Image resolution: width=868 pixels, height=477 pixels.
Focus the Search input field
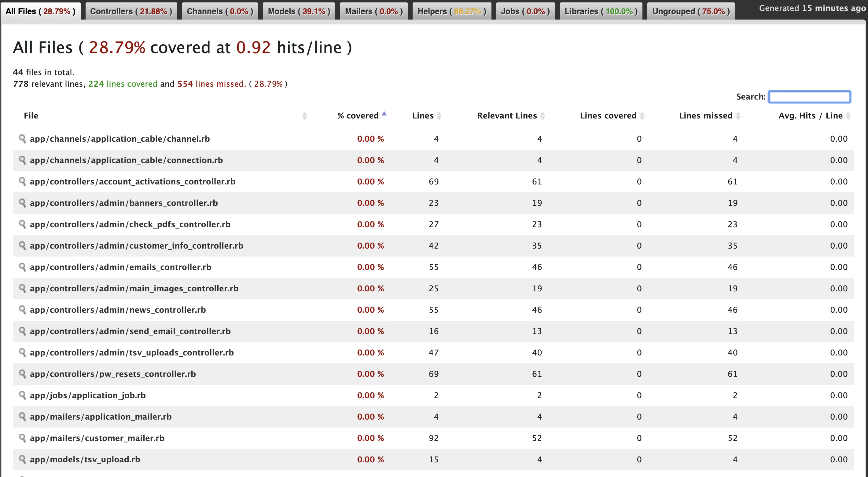pyautogui.click(x=809, y=97)
